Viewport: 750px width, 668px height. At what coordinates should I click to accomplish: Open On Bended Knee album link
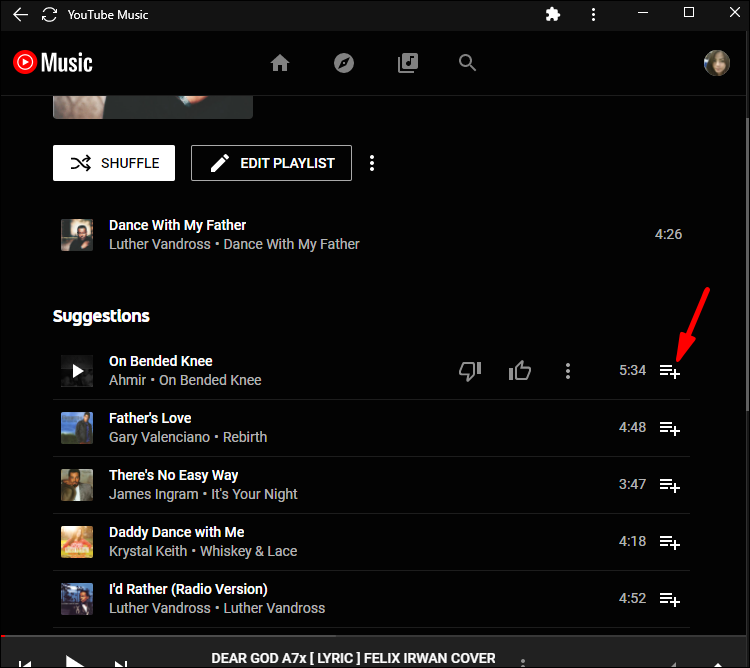(210, 380)
